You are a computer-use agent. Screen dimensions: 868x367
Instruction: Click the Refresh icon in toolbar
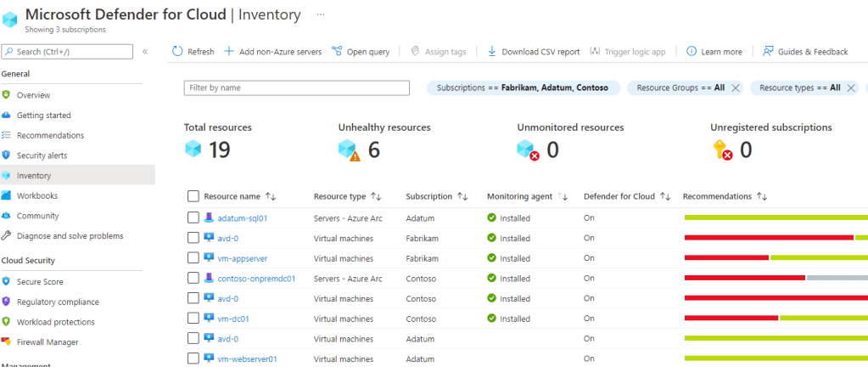(x=177, y=52)
